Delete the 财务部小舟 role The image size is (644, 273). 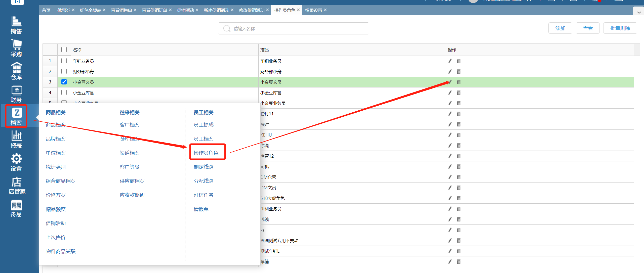[x=459, y=72]
